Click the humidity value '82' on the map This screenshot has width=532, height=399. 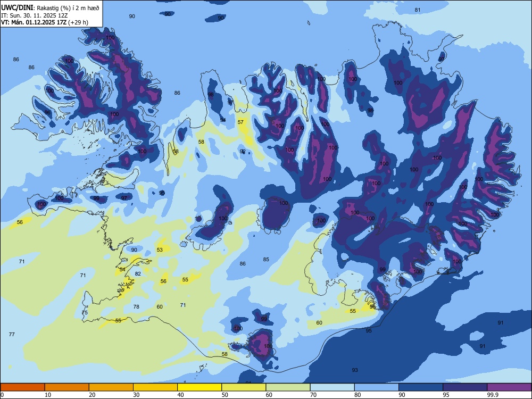[138, 274]
